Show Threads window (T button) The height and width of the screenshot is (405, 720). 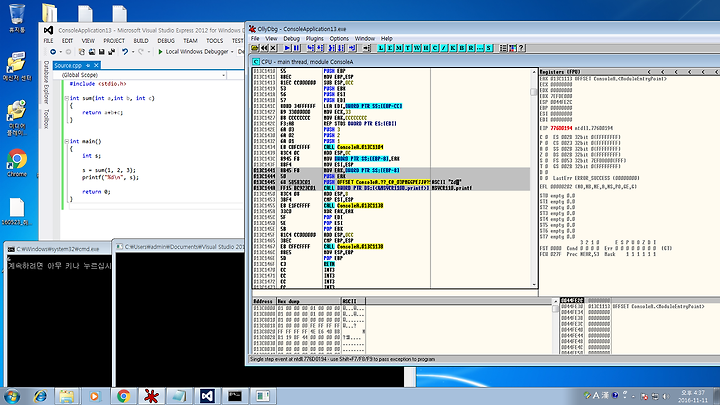(x=408, y=48)
